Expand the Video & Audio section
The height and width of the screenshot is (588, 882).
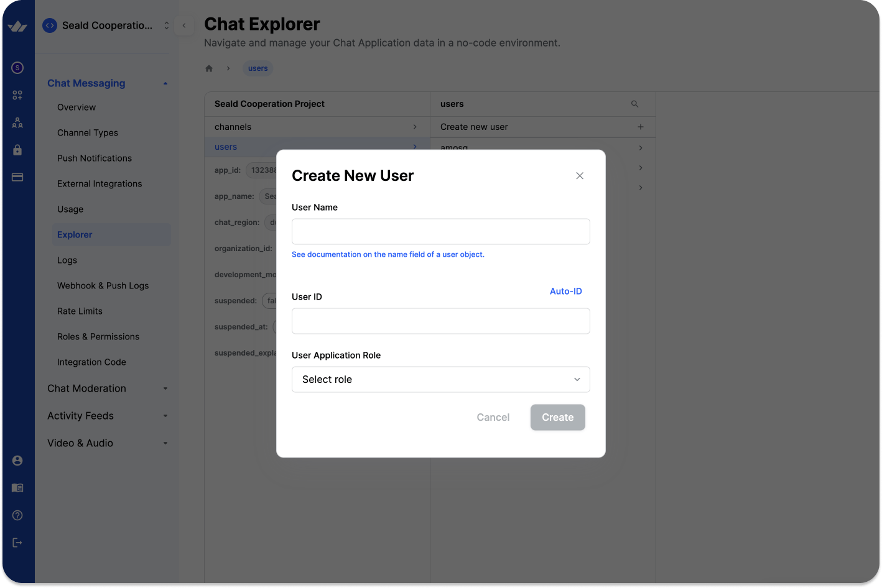click(x=108, y=443)
